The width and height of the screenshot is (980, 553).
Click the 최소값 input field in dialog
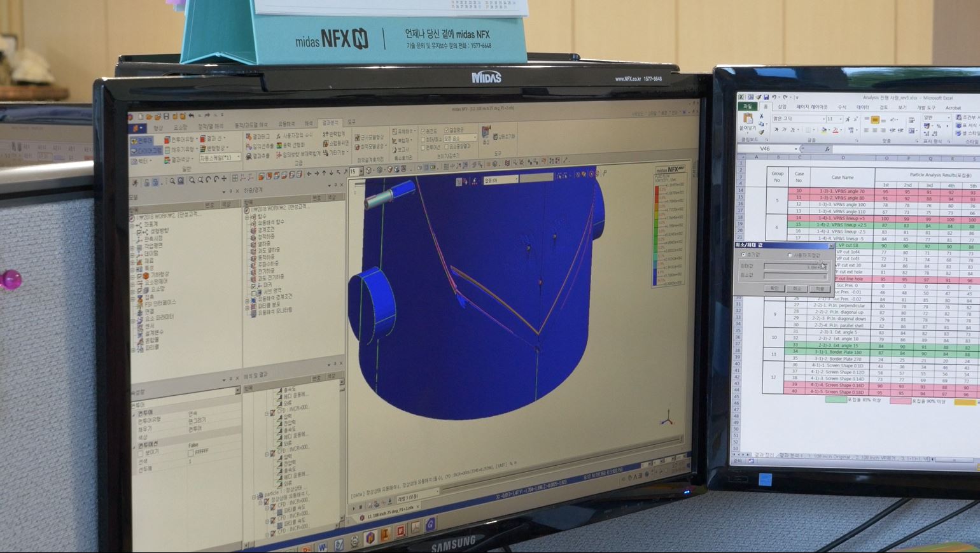[795, 277]
